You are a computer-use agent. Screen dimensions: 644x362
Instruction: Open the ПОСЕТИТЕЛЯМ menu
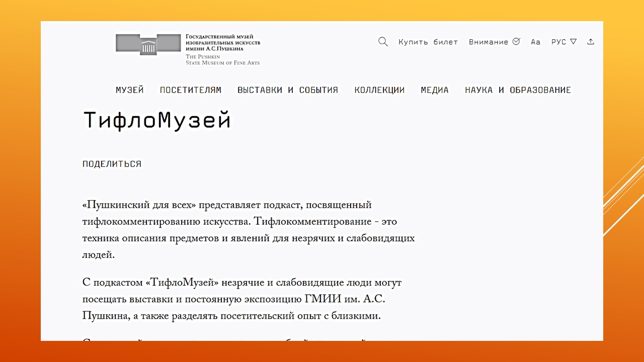point(191,90)
